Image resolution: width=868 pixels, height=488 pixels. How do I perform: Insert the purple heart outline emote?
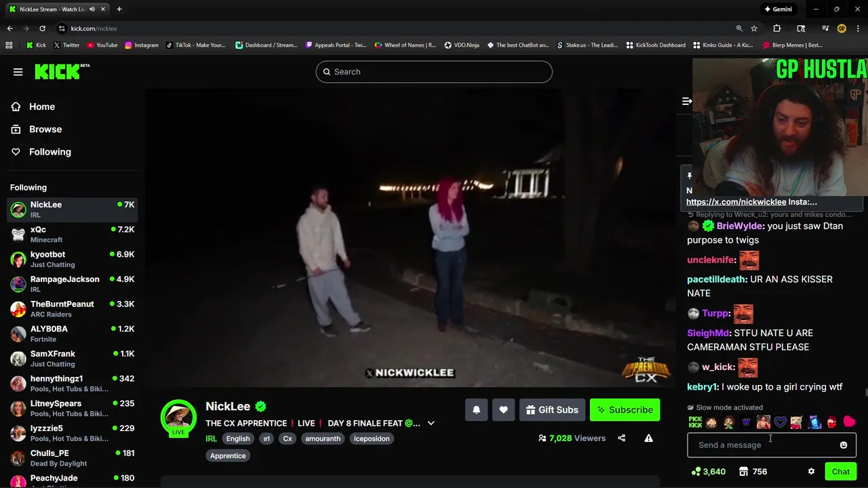[x=780, y=422]
